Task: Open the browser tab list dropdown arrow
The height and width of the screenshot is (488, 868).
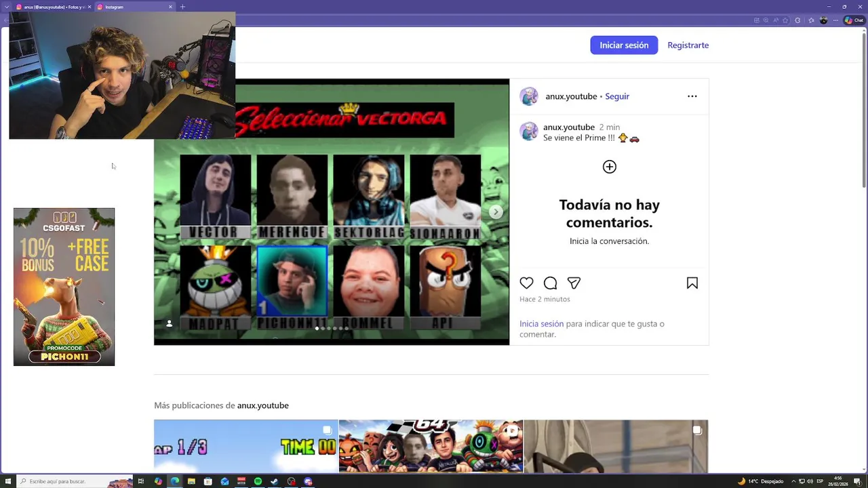Action: coord(7,7)
